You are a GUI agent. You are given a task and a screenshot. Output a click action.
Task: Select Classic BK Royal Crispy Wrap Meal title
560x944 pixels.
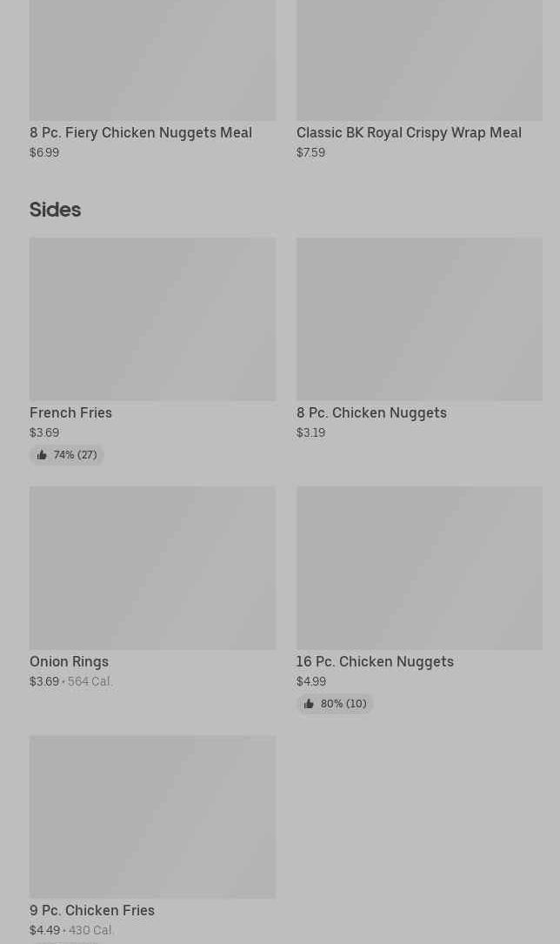409,132
